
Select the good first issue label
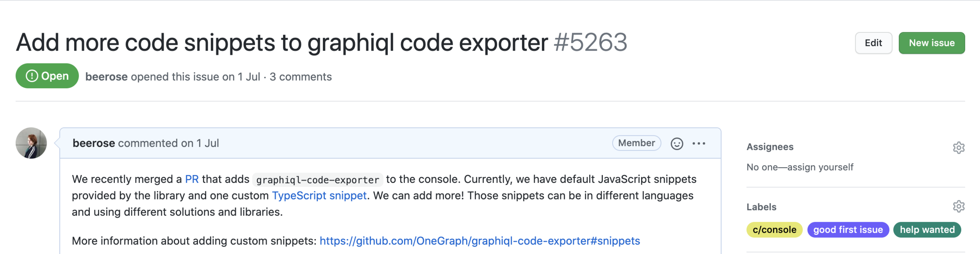coord(848,230)
